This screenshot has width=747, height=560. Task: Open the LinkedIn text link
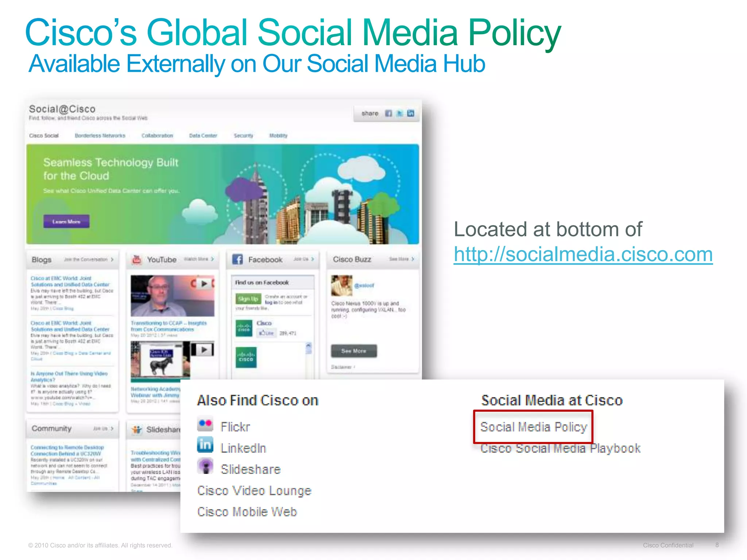[x=243, y=448]
